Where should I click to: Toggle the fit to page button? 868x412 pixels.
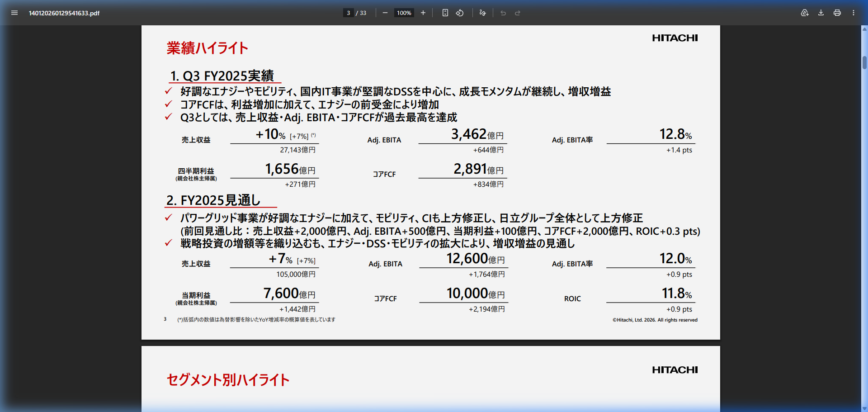[x=445, y=13]
